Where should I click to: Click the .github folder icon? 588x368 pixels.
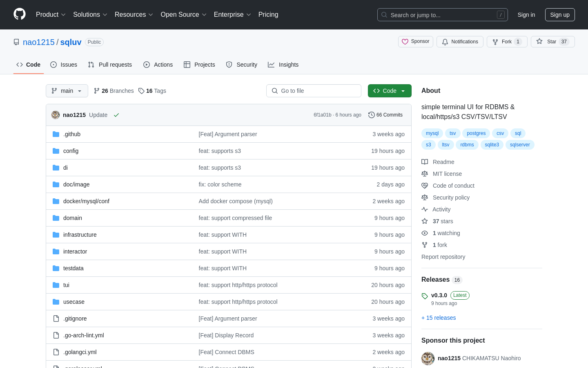tap(56, 134)
